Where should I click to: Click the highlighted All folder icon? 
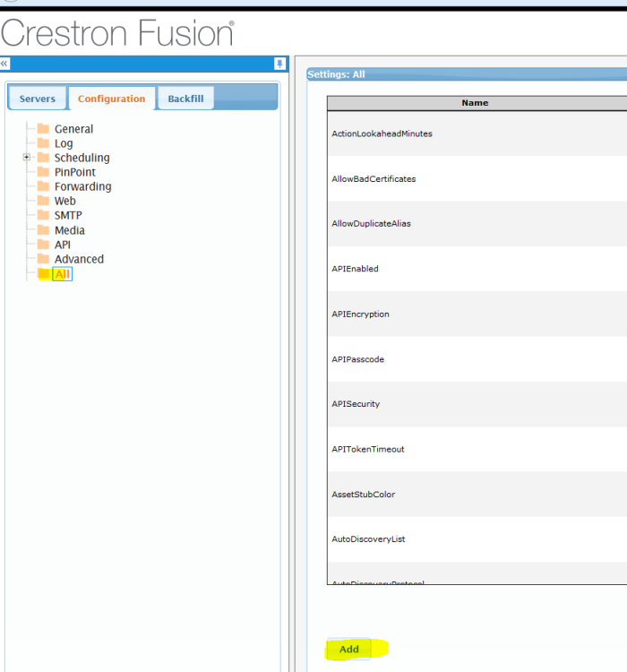[x=43, y=273]
